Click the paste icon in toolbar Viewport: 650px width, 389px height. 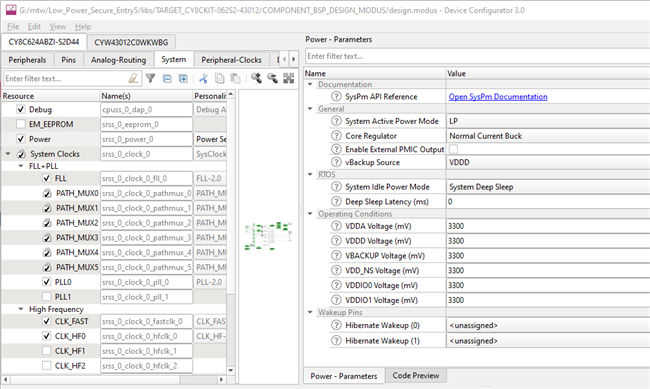235,78
